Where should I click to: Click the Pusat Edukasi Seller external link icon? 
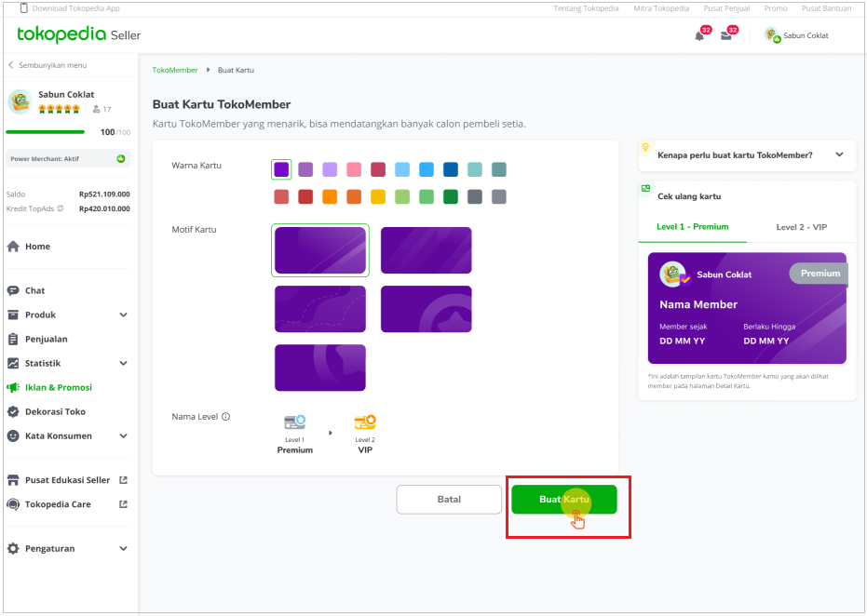[123, 480]
